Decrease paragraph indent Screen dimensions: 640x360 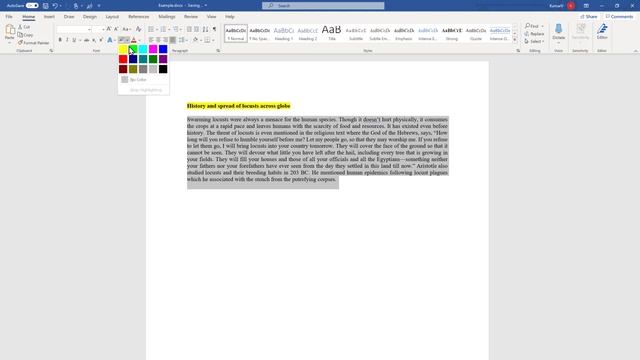coord(189,29)
